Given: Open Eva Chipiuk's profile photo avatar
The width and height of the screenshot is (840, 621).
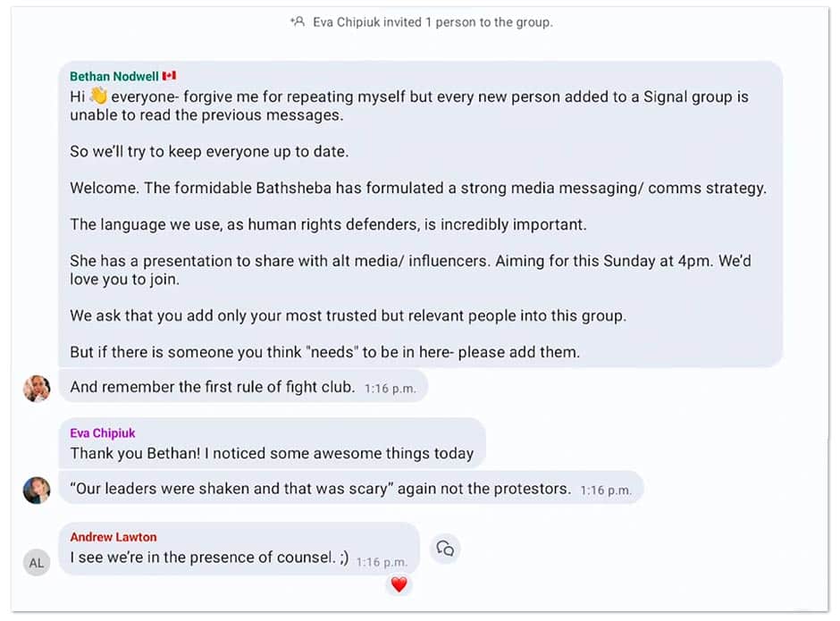Looking at the screenshot, I should tap(37, 490).
